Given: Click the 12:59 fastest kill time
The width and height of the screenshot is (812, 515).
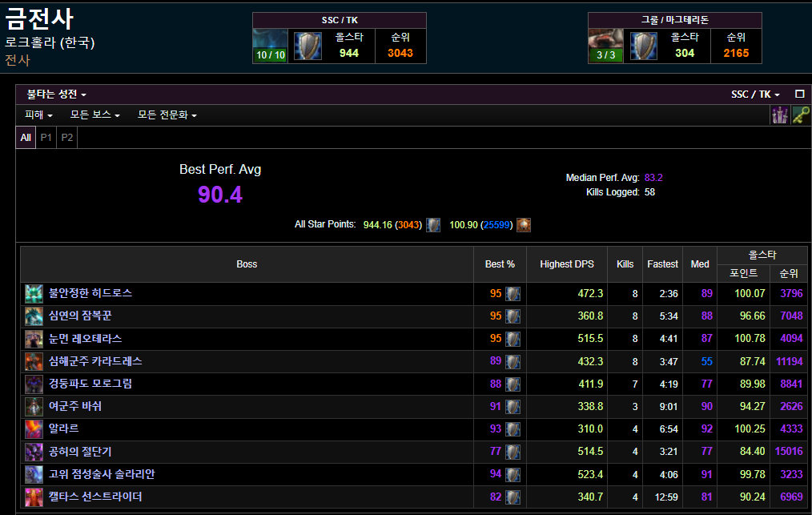Looking at the screenshot, I should tap(666, 497).
